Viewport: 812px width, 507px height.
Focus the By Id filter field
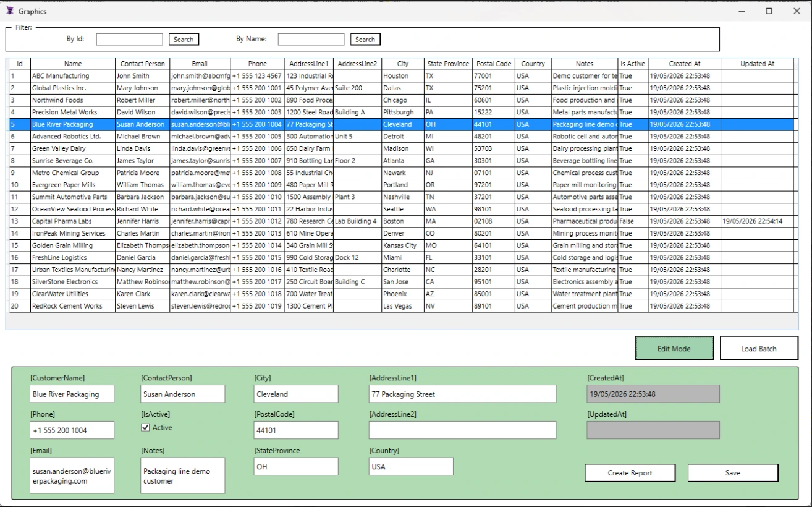tap(130, 40)
